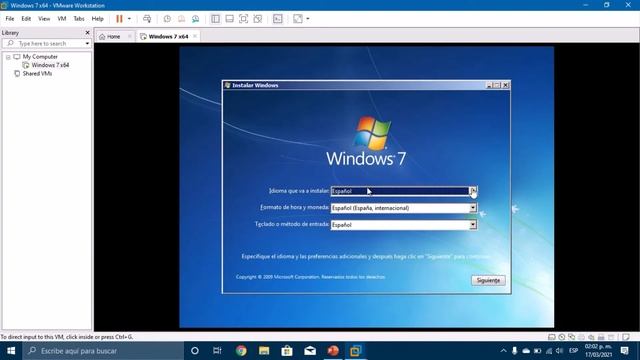Image resolution: width=640 pixels, height=360 pixels.
Task: Open time and currency format dropdown arrow
Action: 473,208
